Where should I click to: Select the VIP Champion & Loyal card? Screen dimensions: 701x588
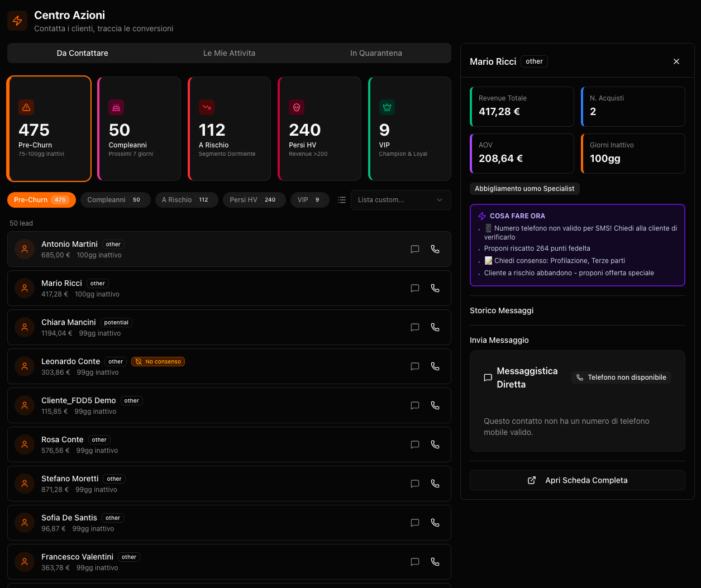[409, 128]
